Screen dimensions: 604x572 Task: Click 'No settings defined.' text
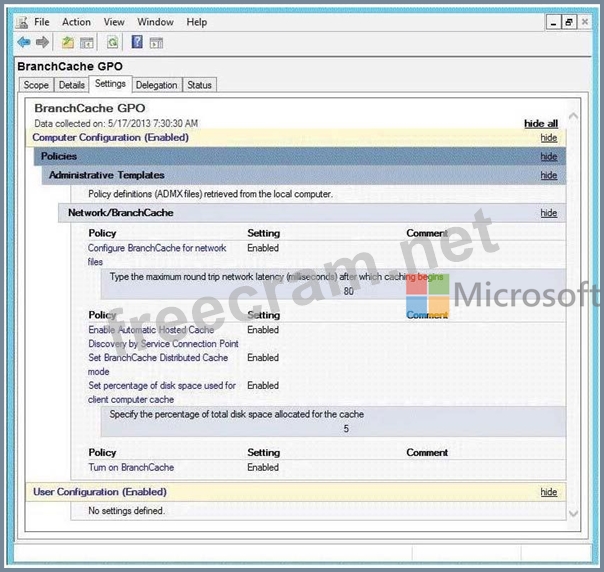pos(126,511)
